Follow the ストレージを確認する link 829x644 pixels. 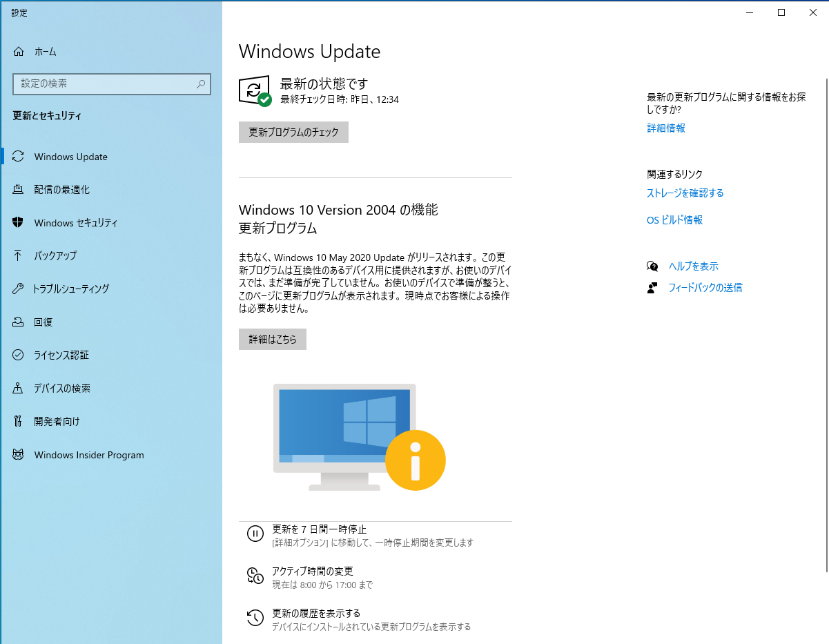pos(685,193)
